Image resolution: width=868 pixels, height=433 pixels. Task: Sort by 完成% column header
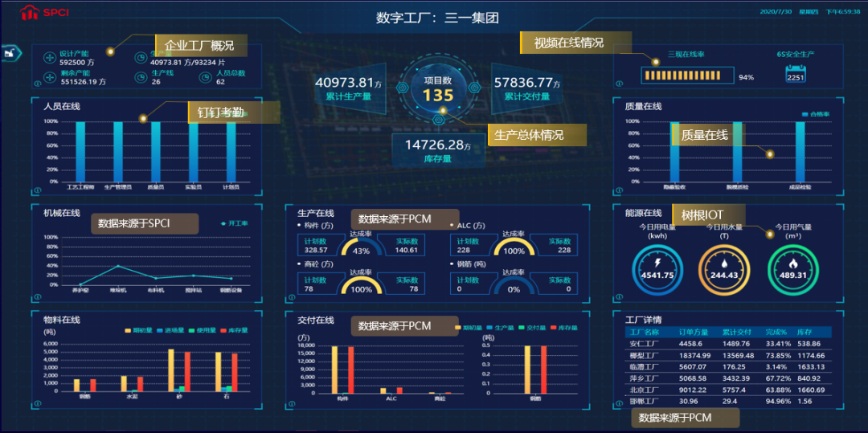(x=776, y=333)
